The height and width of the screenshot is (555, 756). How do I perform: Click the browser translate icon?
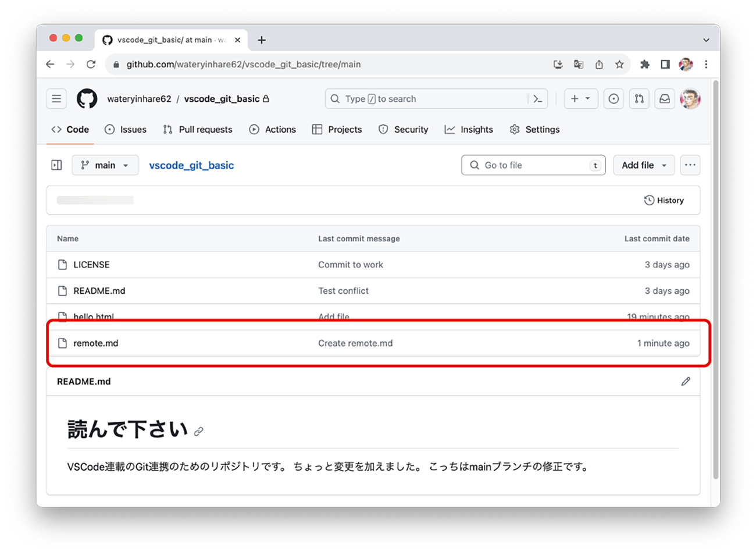tap(578, 65)
